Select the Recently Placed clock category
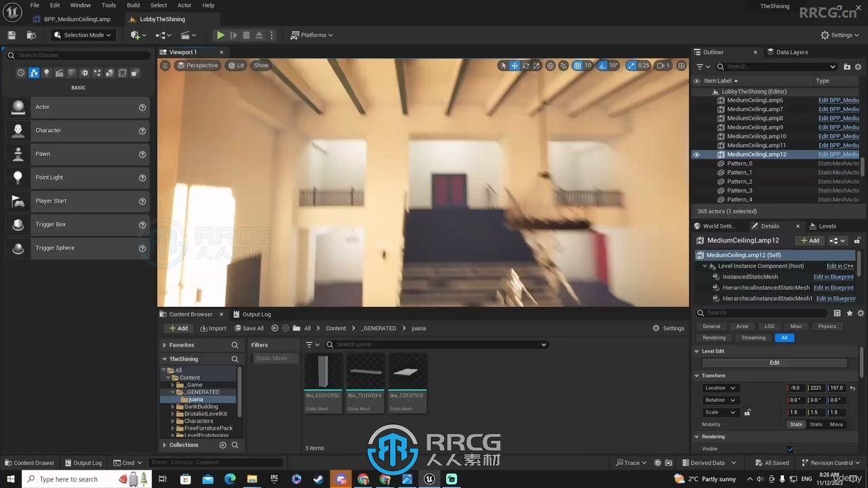The width and height of the screenshot is (868, 488). pos(21,73)
